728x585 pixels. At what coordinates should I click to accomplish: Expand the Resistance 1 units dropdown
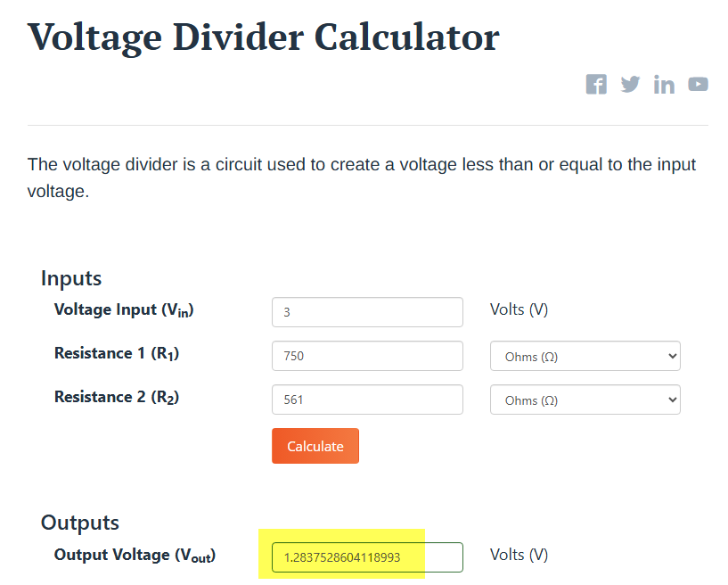coord(585,356)
